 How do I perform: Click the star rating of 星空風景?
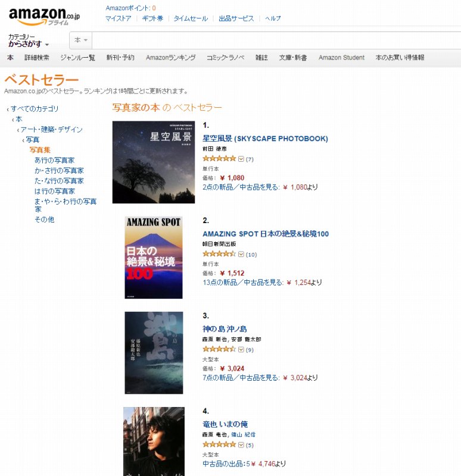tap(219, 158)
